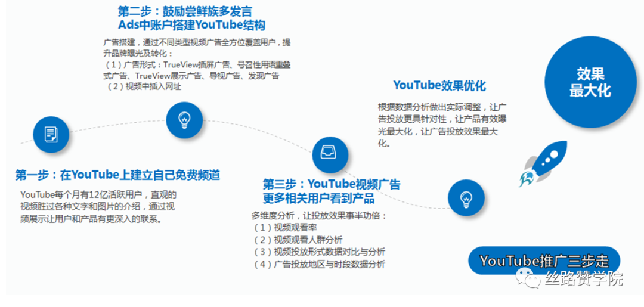Click the document icon above step one
The height and width of the screenshot is (307, 644).
coord(51,134)
